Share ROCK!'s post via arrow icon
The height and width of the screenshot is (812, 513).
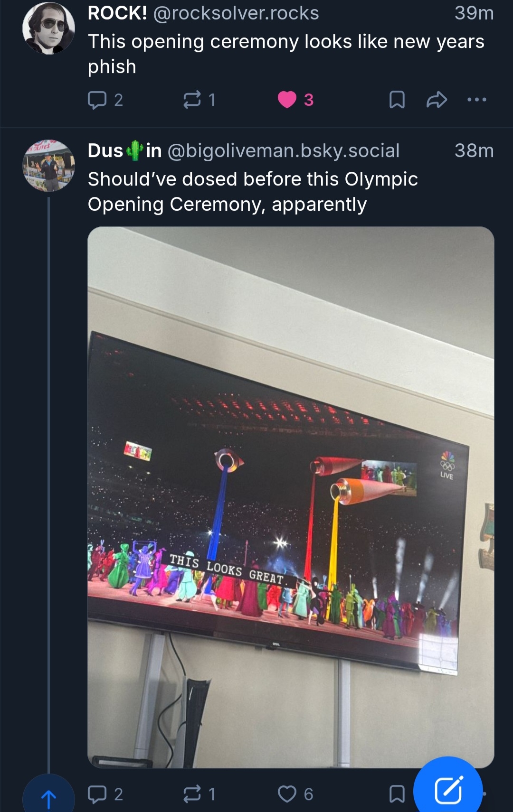[437, 100]
